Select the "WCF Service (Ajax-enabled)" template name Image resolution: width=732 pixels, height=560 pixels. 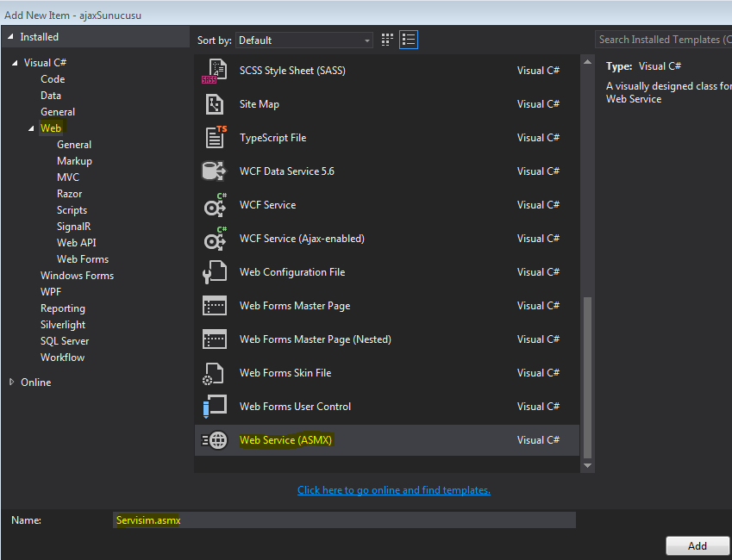tap(302, 239)
